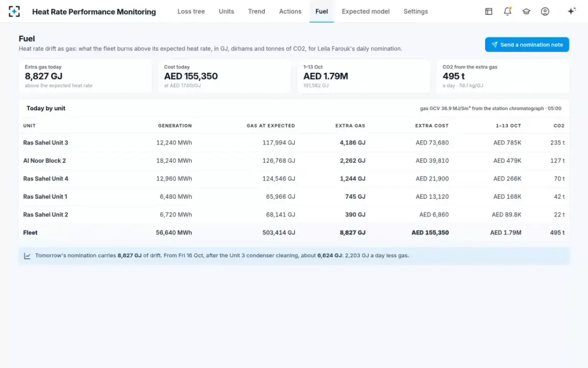
Task: Click the 503,414 GJ fleet total cell
Action: tap(279, 233)
